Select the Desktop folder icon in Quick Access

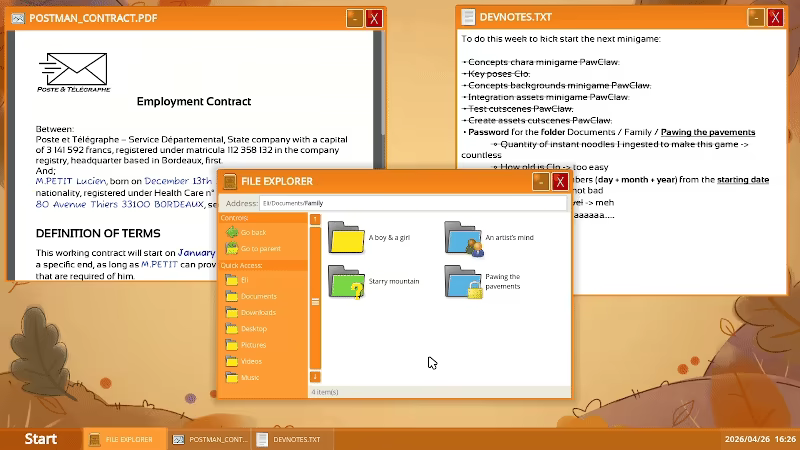(232, 329)
